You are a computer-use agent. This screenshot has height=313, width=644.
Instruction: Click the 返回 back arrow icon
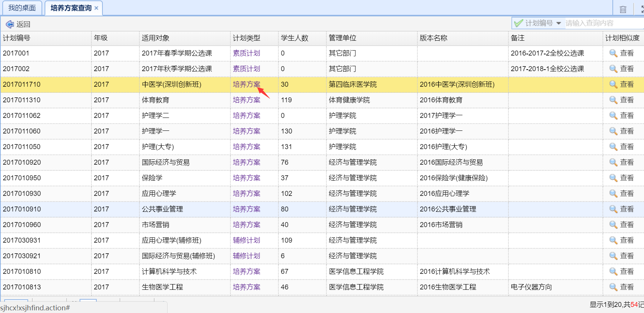10,24
